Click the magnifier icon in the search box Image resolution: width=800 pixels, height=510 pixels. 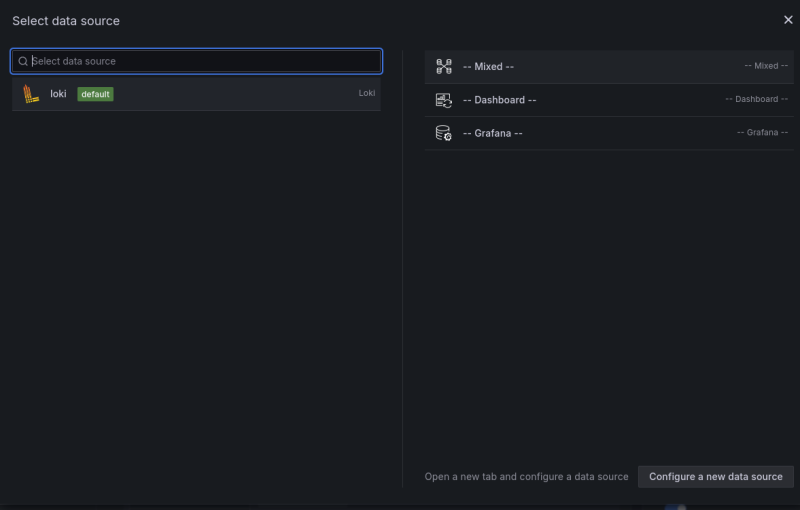(23, 61)
